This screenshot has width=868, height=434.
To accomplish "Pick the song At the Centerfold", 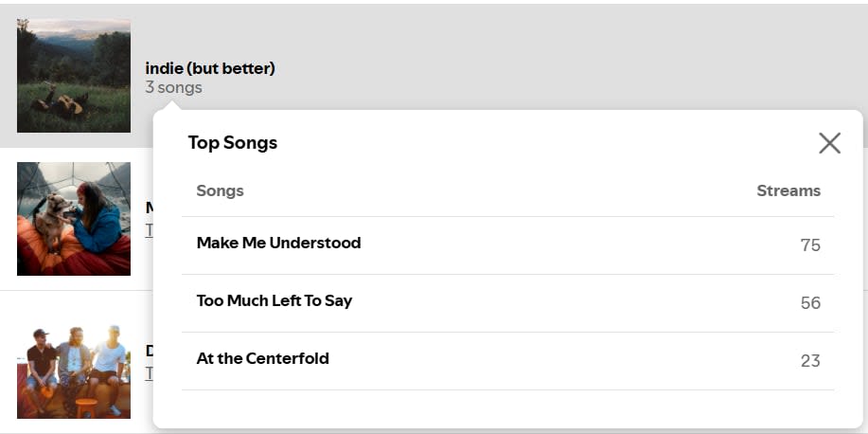I will (262, 359).
